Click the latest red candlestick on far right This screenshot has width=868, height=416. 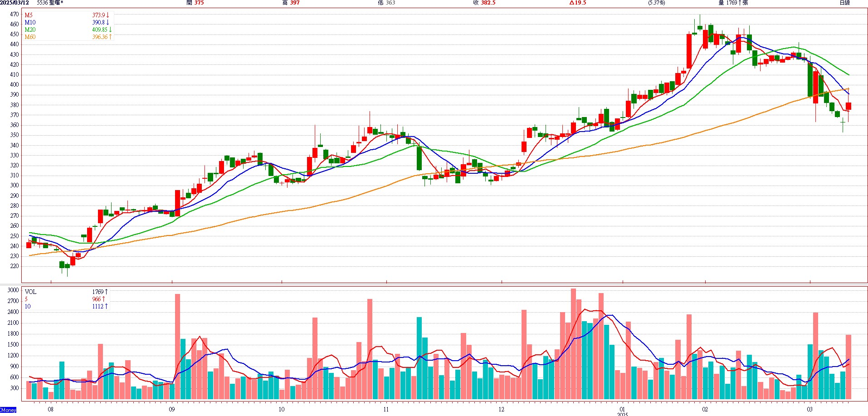848,106
